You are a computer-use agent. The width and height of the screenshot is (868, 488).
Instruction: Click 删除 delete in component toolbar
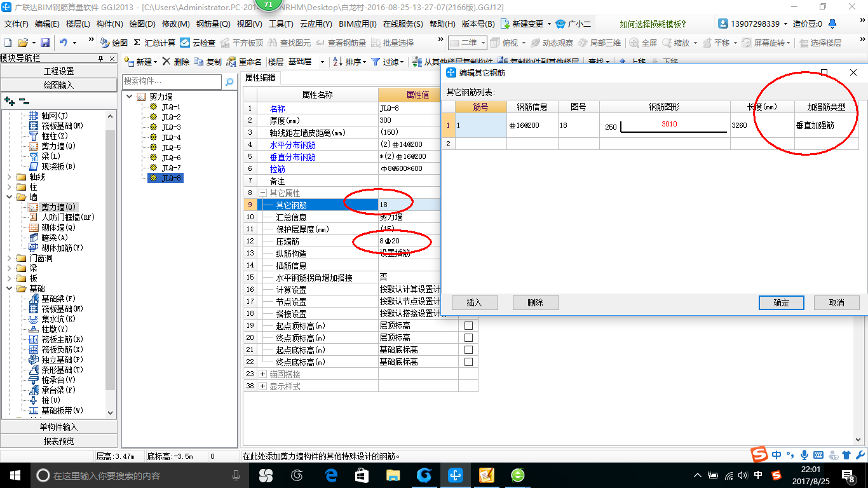click(176, 62)
